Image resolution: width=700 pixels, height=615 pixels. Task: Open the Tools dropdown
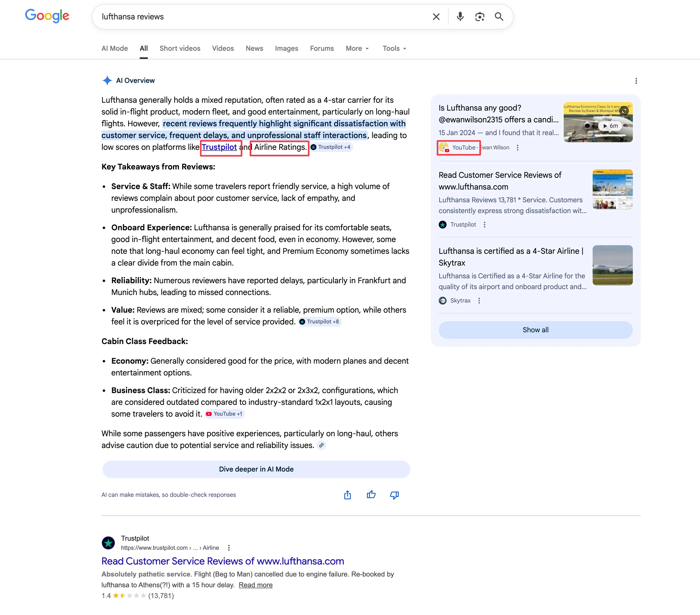(x=394, y=48)
